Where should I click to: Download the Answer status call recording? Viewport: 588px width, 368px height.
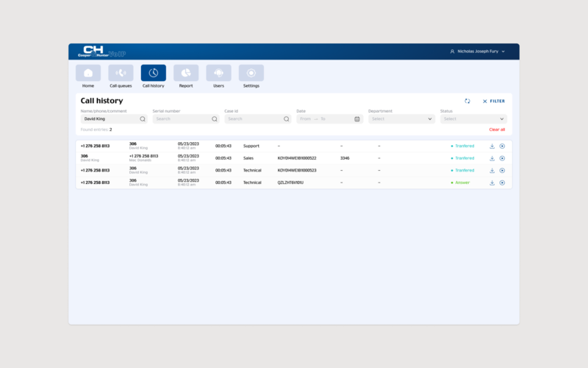coord(492,183)
